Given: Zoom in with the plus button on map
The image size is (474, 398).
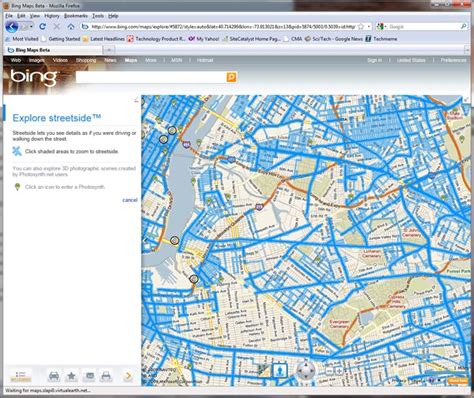Looking at the screenshot, I should click(339, 371).
